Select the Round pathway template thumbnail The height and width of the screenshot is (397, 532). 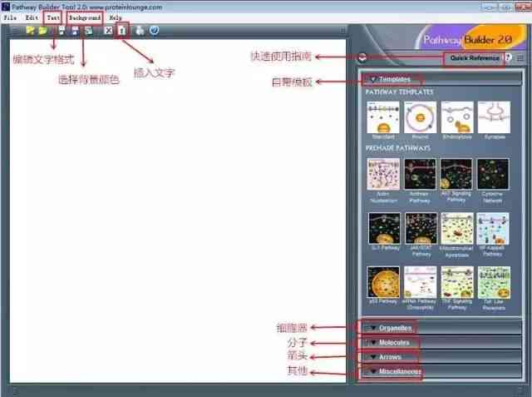(420, 117)
